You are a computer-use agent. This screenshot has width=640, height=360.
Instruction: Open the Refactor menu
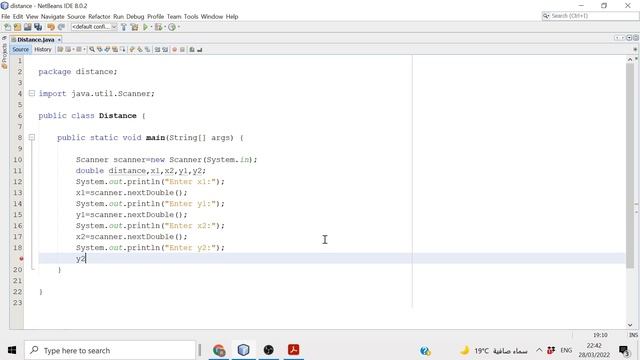[99, 17]
